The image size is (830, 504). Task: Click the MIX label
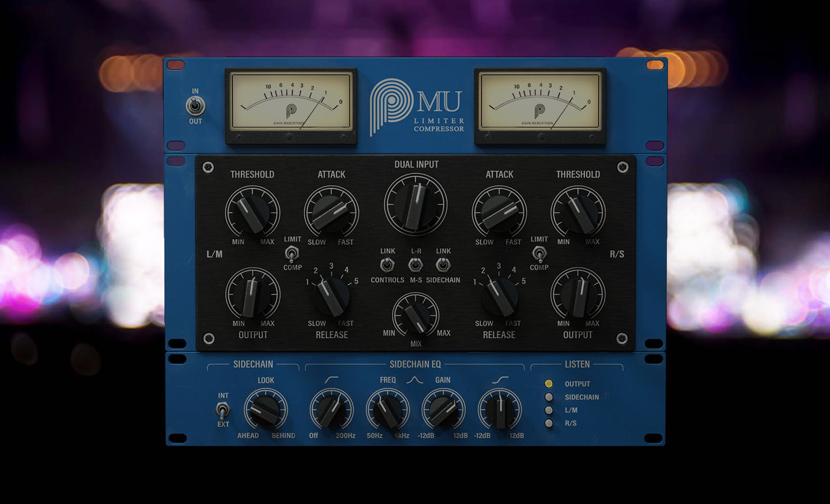416,344
